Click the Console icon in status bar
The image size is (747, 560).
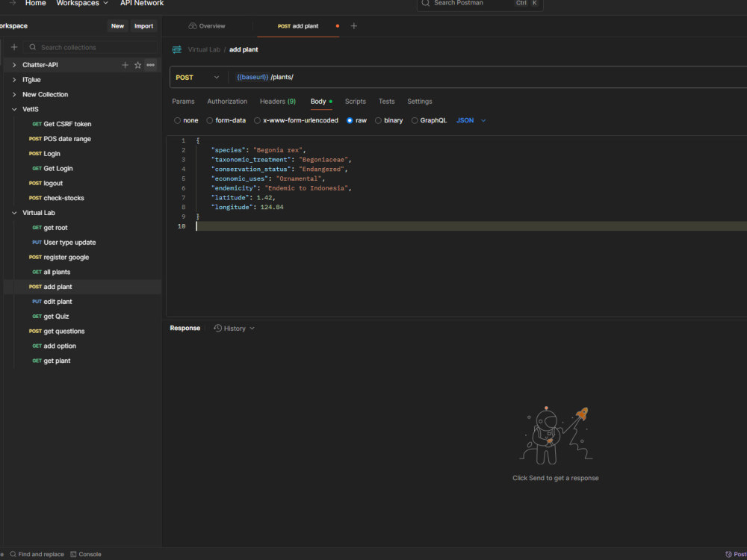[73, 554]
